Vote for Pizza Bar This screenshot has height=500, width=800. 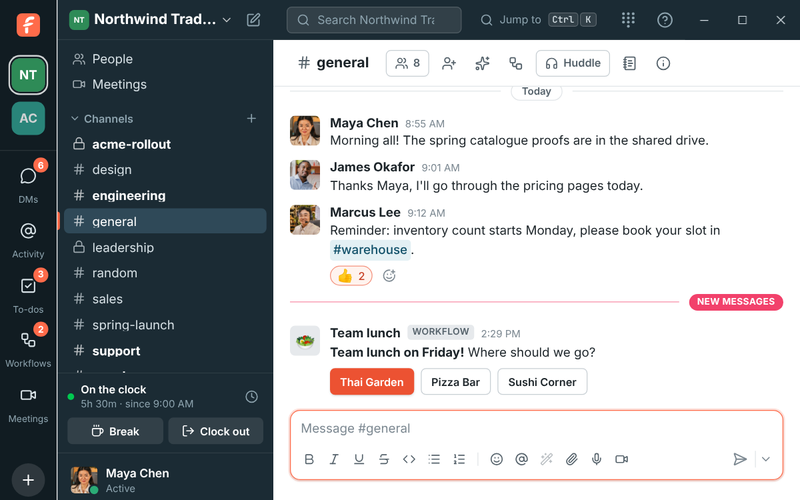pos(456,382)
